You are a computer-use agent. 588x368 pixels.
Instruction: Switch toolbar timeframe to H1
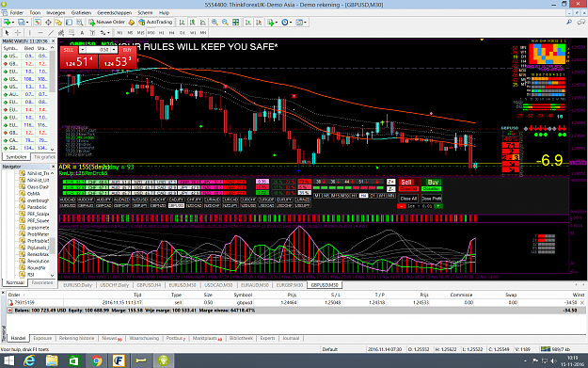pyautogui.click(x=161, y=33)
